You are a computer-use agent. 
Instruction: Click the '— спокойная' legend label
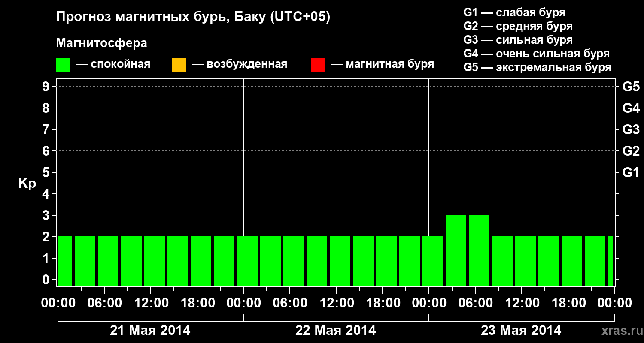[x=113, y=64]
